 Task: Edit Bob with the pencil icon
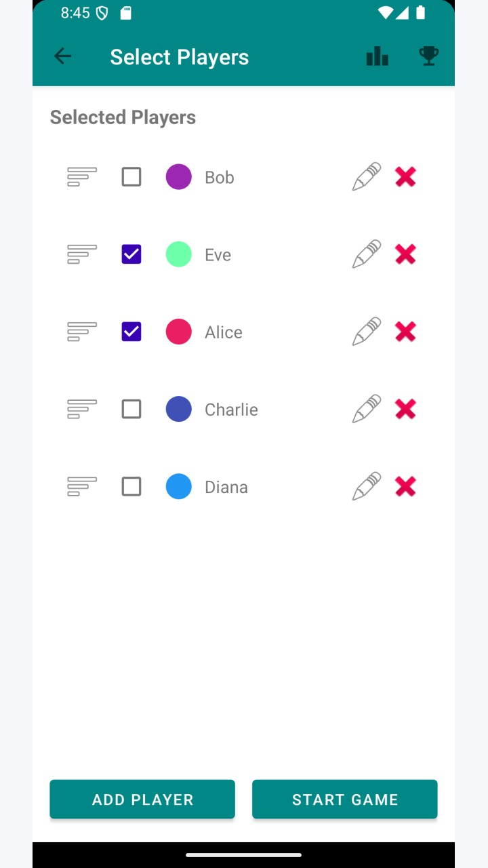(367, 177)
